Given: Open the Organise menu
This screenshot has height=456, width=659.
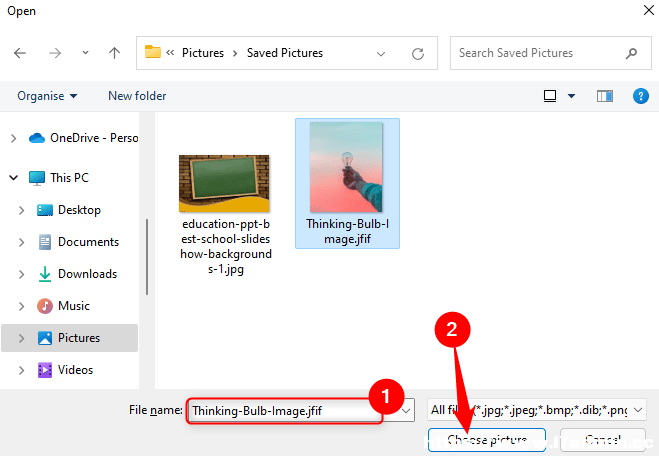Looking at the screenshot, I should tap(47, 96).
